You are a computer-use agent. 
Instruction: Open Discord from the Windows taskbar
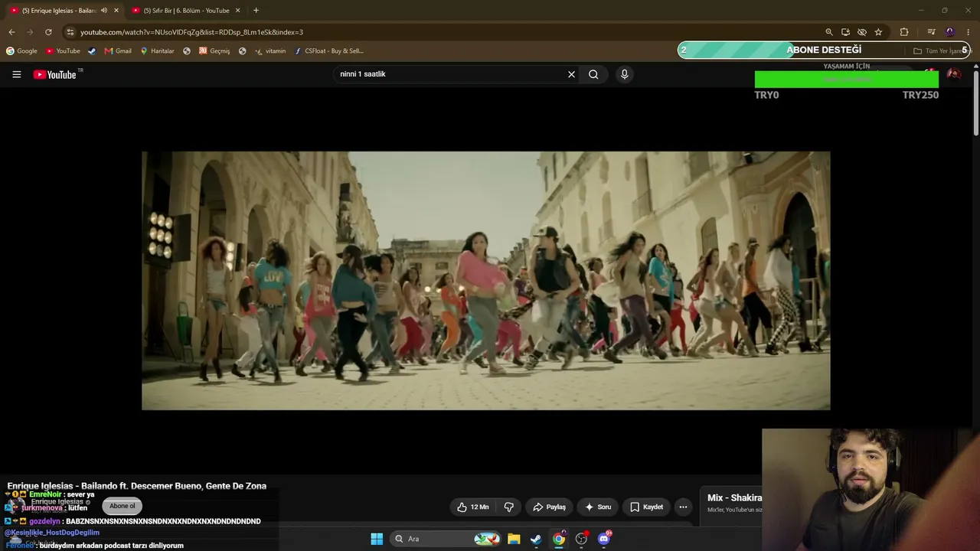click(x=604, y=539)
